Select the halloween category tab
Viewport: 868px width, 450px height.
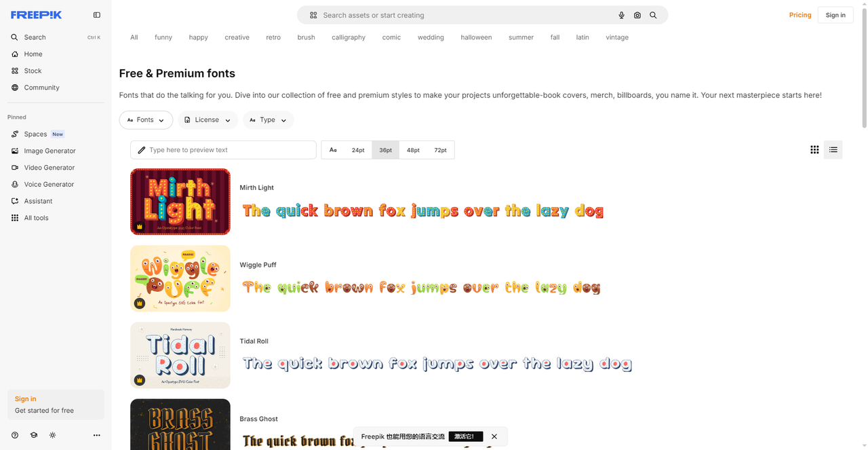[476, 37]
